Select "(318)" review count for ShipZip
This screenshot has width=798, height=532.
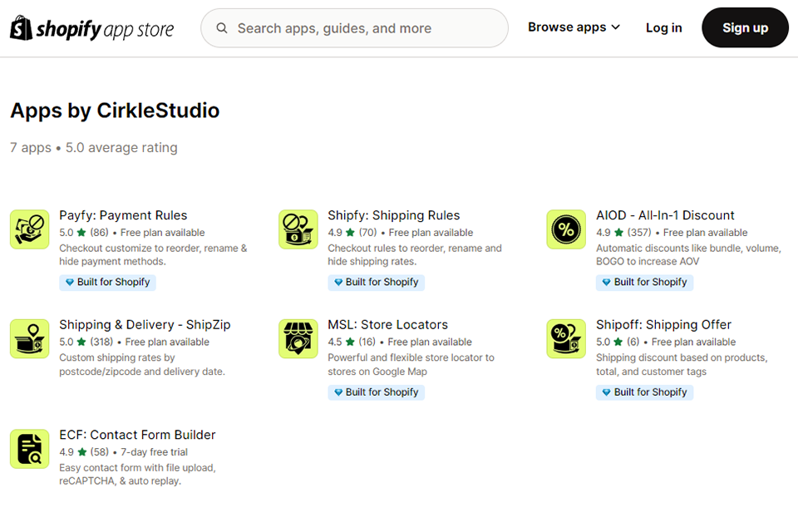click(x=101, y=342)
